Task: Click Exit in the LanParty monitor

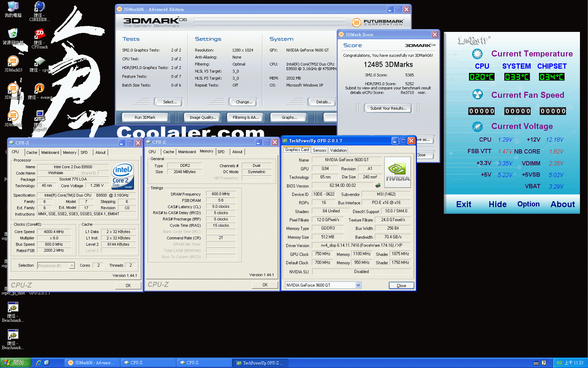Action: pyautogui.click(x=464, y=204)
